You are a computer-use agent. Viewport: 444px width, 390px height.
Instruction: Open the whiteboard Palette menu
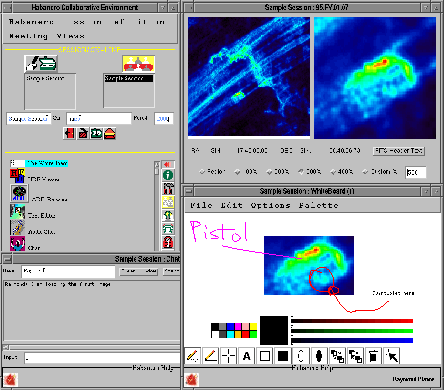[x=318, y=205]
